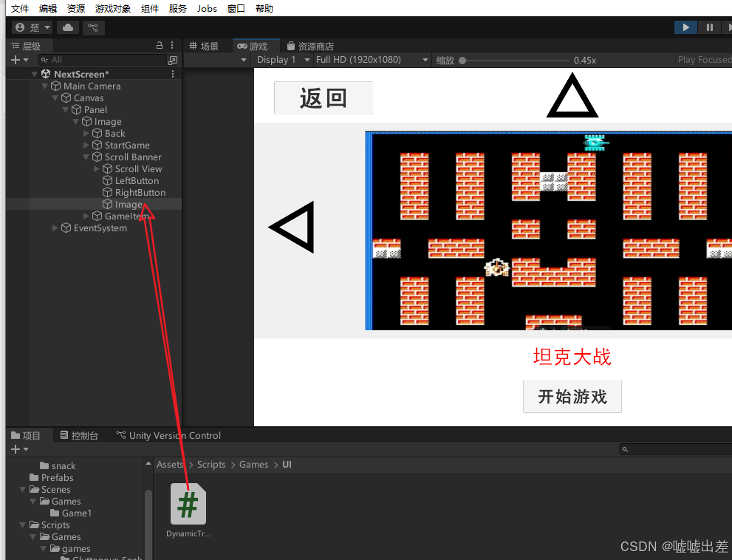Collapse the Canvas object
The height and width of the screenshot is (560, 732).
coord(55,98)
